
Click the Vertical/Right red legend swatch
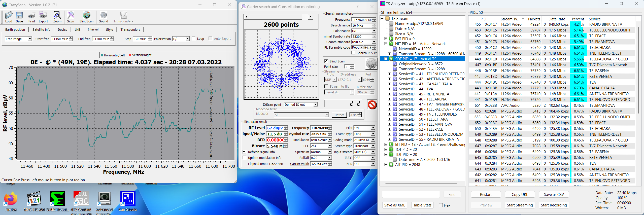pyautogui.click(x=130, y=55)
